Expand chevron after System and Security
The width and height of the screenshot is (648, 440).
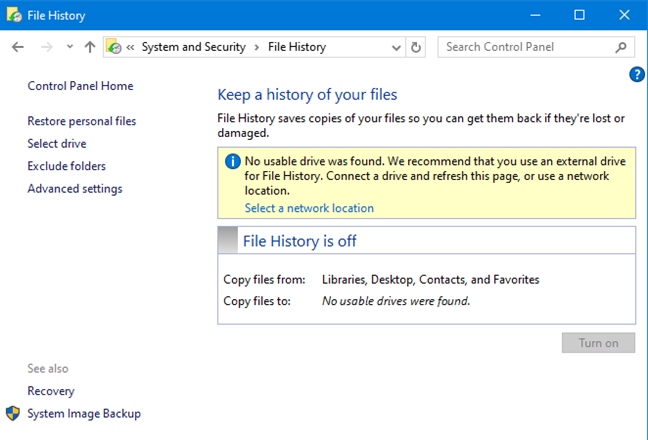point(257,47)
